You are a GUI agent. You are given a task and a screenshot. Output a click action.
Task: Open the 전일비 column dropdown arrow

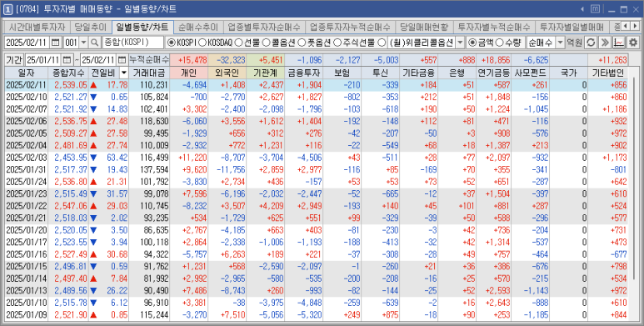tap(124, 73)
